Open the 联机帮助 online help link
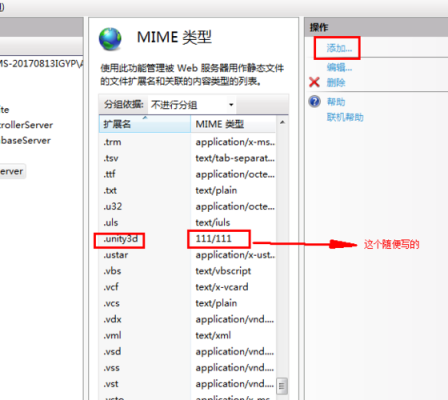 345,117
